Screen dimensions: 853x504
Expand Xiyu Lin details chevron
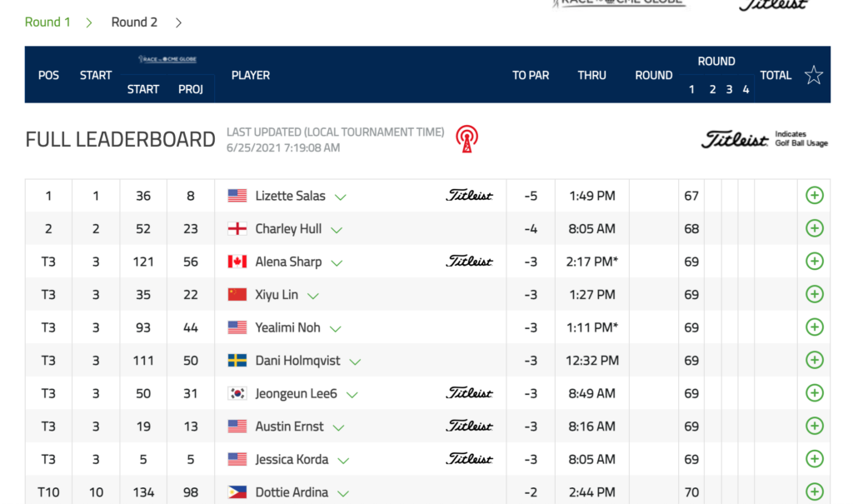tap(313, 296)
